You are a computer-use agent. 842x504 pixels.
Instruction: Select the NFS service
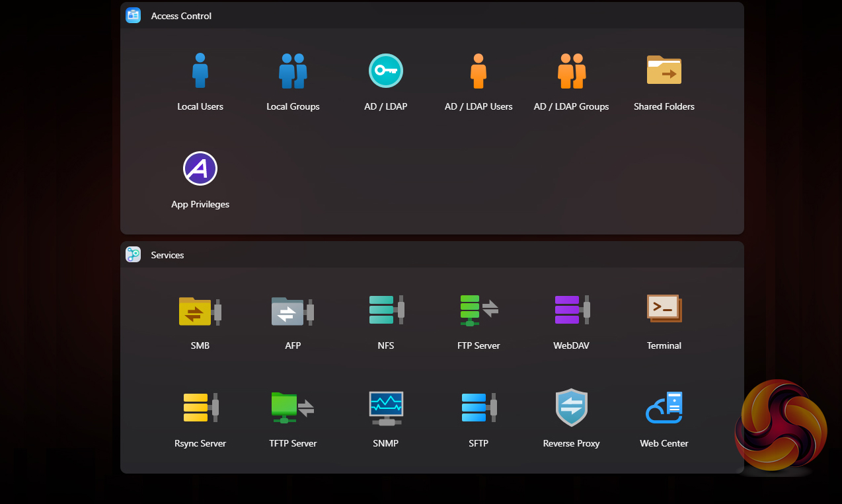click(385, 310)
